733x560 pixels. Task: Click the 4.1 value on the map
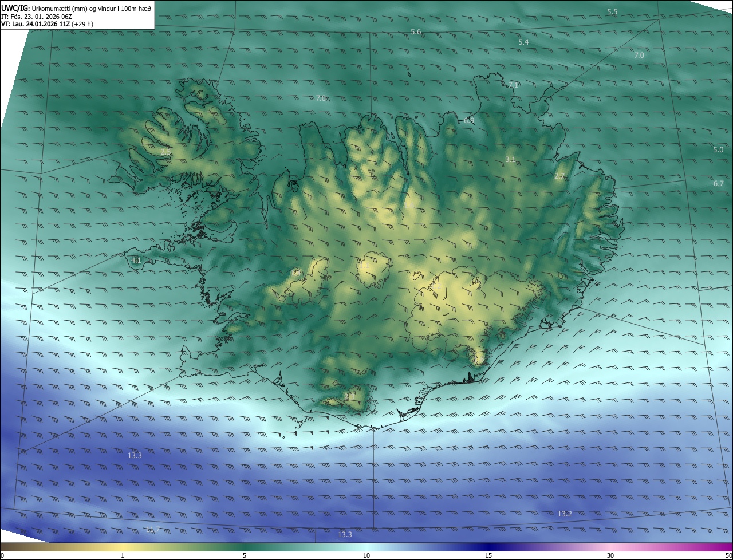pos(136,260)
